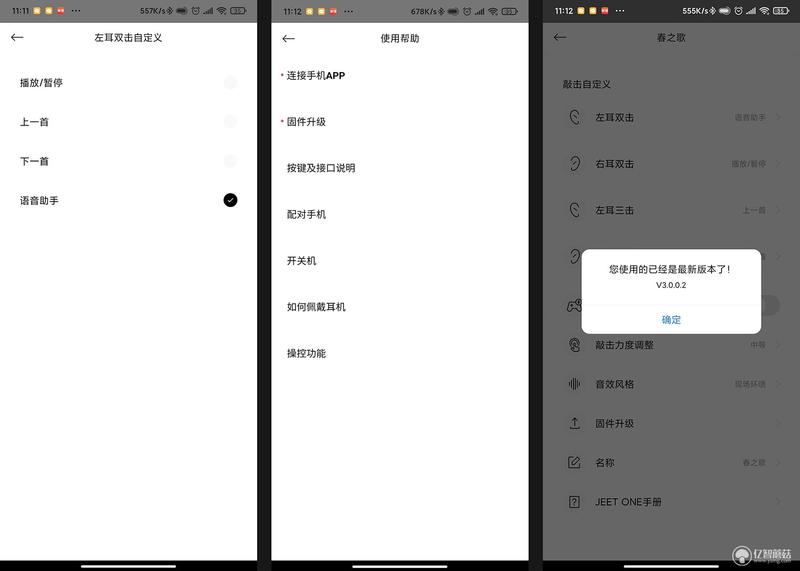Open the chevron on the 右耳双击 row
Screen dimensions: 800x571
[x=779, y=164]
